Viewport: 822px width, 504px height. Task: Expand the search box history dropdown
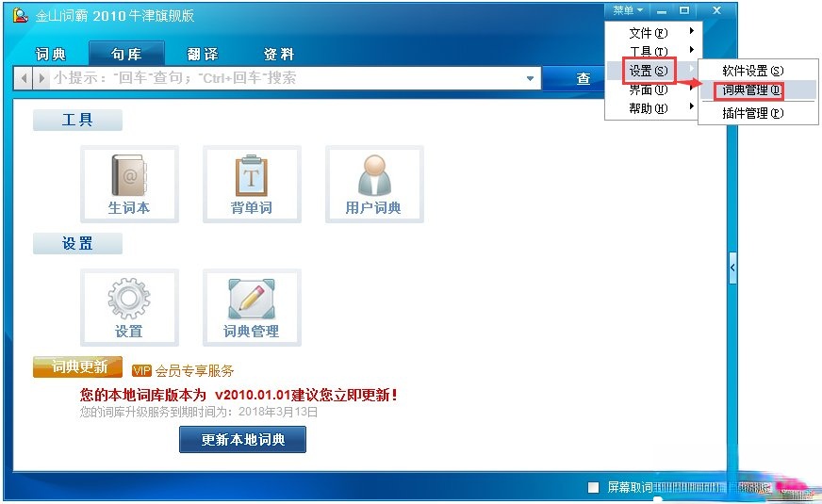pyautogui.click(x=530, y=78)
